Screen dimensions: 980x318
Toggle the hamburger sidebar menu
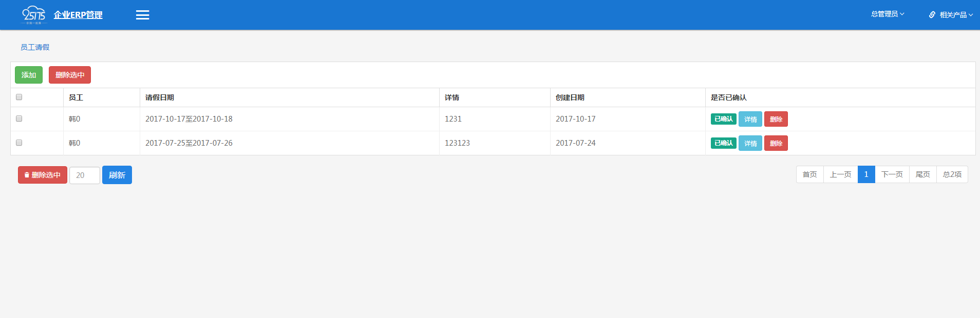142,15
